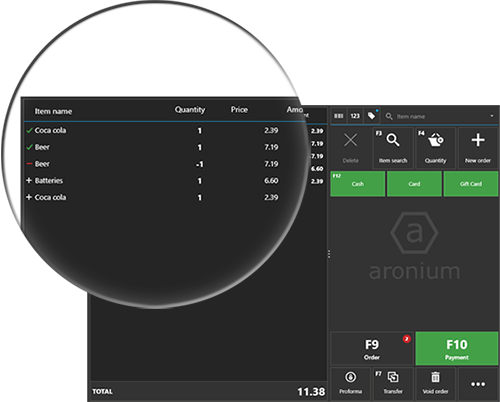Click the -1 quantity of Beer

[x=199, y=164]
